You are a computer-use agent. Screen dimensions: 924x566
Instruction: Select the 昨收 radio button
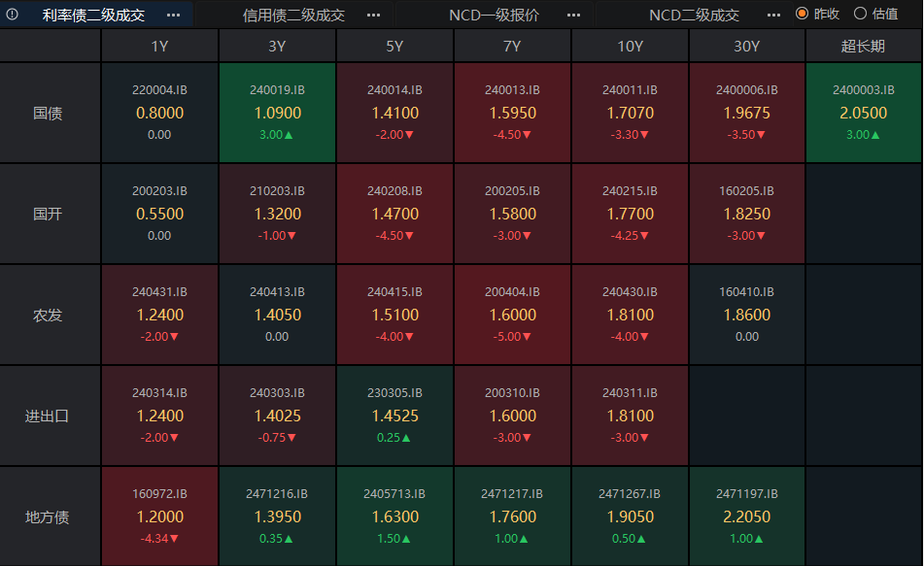(802, 14)
